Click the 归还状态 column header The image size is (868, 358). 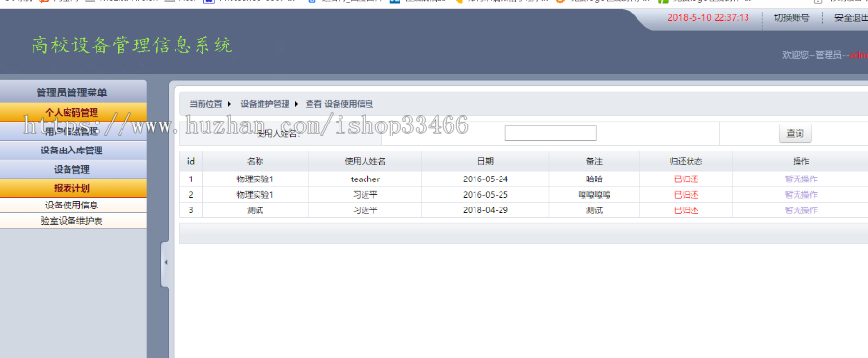686,161
